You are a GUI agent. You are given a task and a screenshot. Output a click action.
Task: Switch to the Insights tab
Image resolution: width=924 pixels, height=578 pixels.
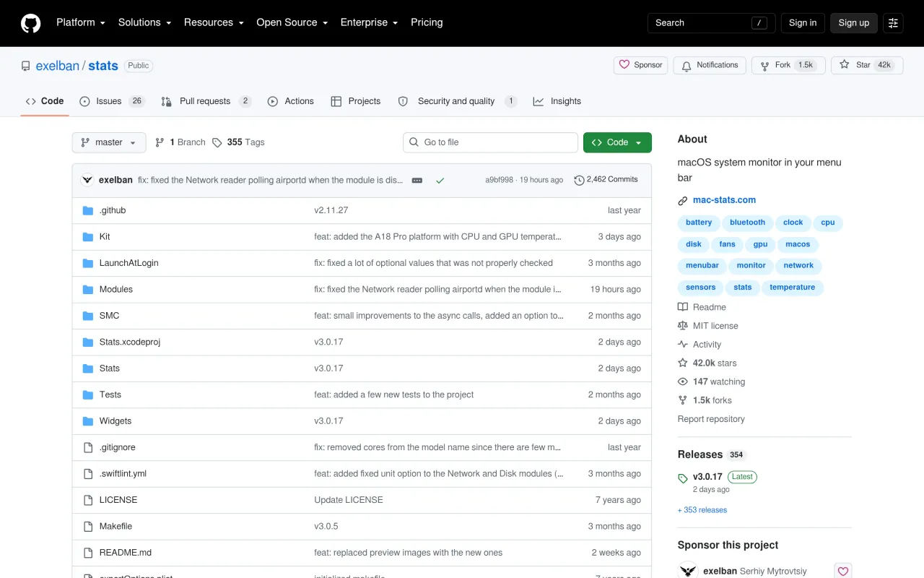tap(557, 101)
